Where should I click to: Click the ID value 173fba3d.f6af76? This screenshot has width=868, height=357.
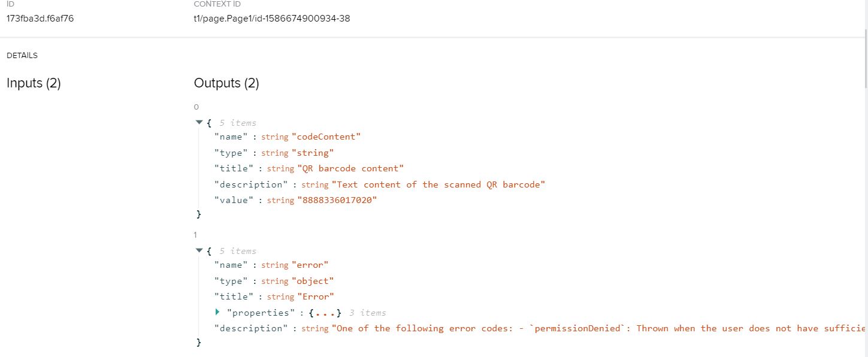(40, 19)
